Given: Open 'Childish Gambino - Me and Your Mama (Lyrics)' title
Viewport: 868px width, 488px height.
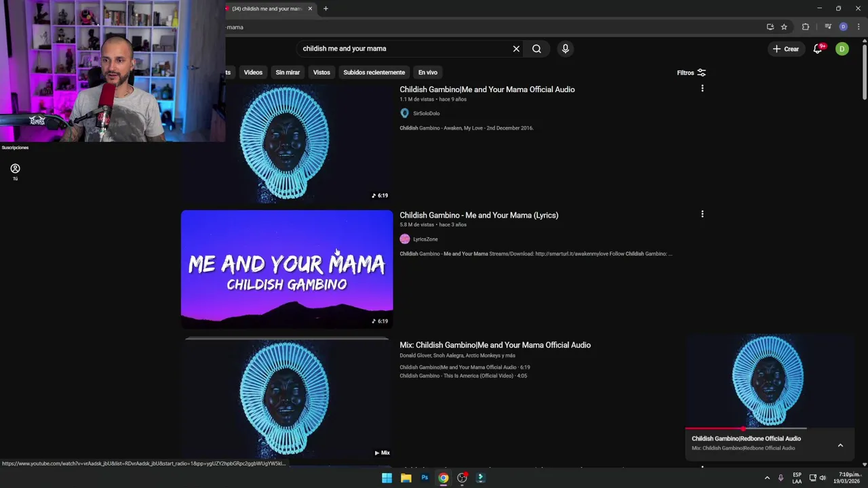Looking at the screenshot, I should pyautogui.click(x=479, y=216).
